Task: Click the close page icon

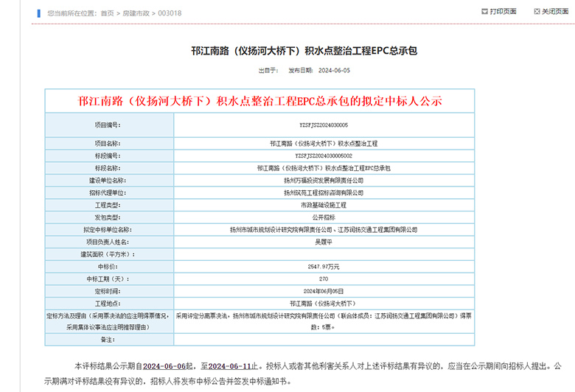Action: (x=537, y=12)
